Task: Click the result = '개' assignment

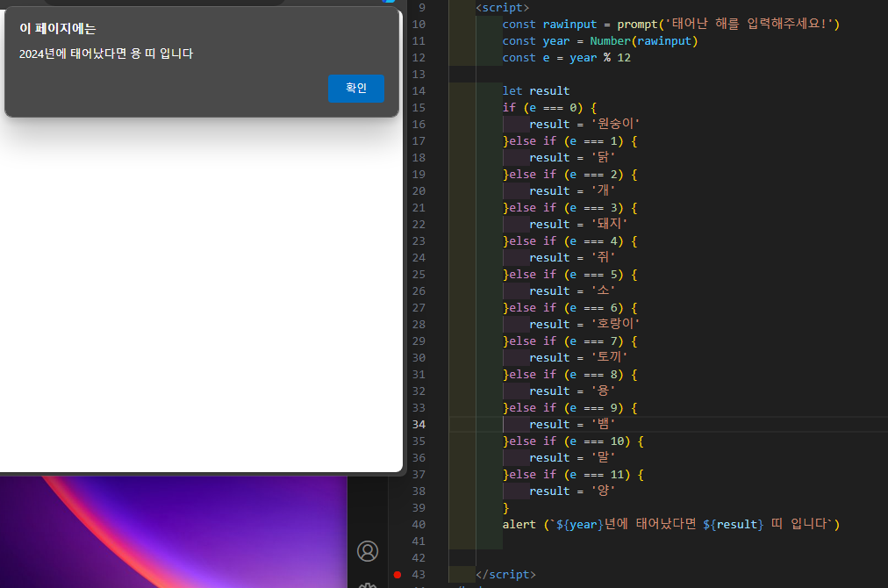Action: point(572,191)
